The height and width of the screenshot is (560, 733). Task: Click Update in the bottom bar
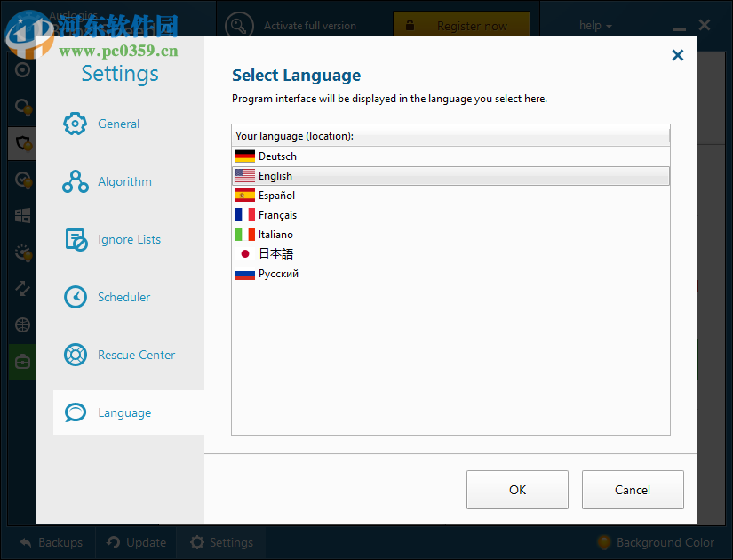pos(136,543)
